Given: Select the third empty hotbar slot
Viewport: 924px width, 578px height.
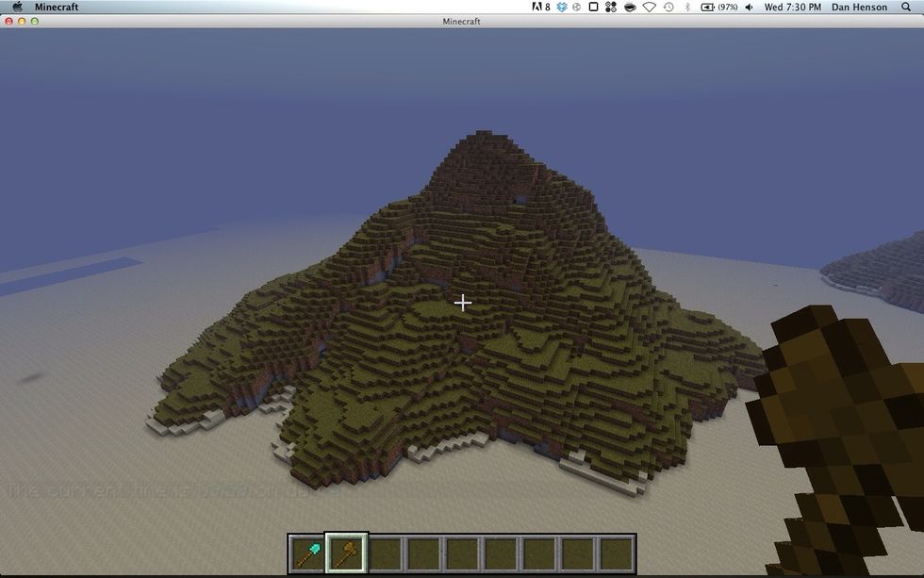Looking at the screenshot, I should click(462, 553).
